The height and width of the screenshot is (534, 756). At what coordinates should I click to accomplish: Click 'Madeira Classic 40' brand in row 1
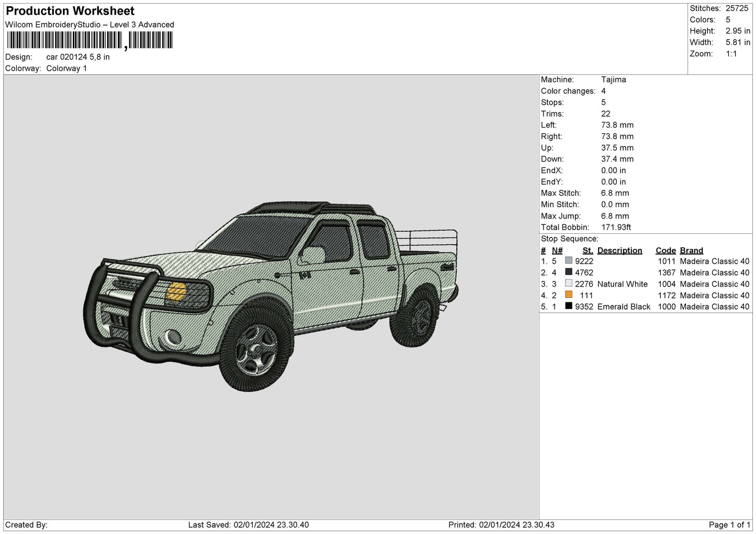click(x=715, y=262)
